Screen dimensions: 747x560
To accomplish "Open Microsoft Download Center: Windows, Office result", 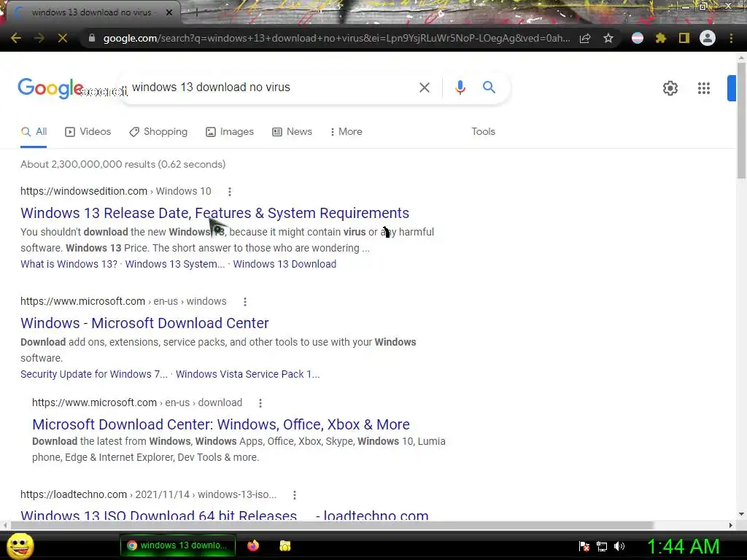I will pyautogui.click(x=221, y=424).
